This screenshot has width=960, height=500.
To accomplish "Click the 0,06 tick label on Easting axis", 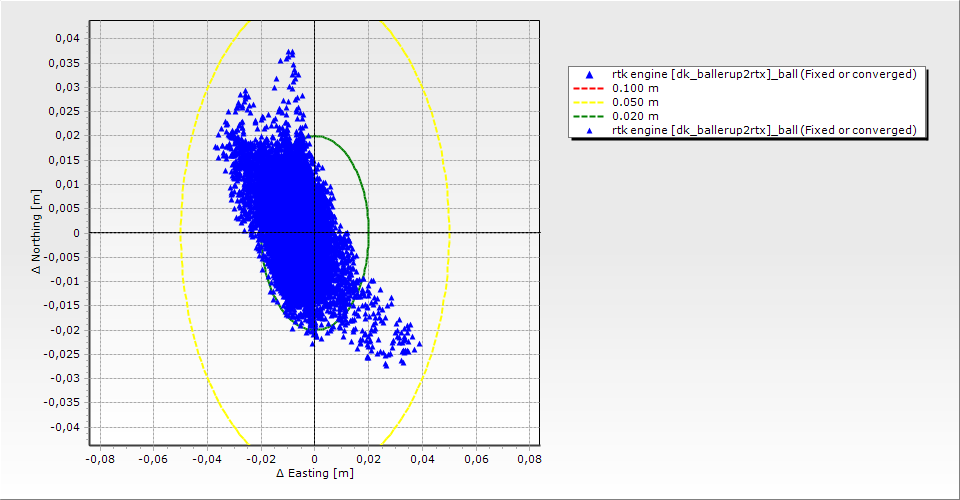I will point(475,459).
